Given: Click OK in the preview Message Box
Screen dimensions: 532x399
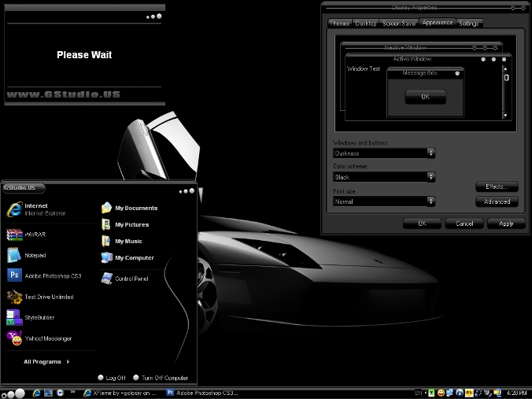Looking at the screenshot, I should (426, 97).
